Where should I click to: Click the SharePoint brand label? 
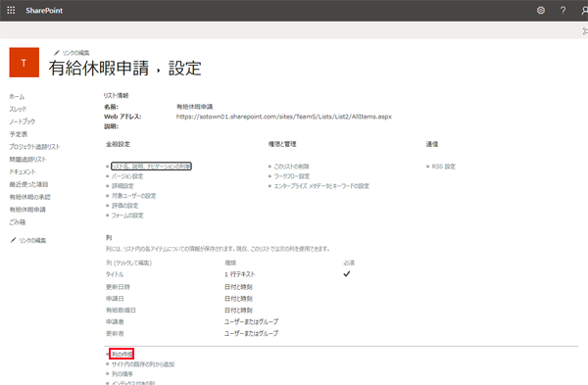click(44, 11)
